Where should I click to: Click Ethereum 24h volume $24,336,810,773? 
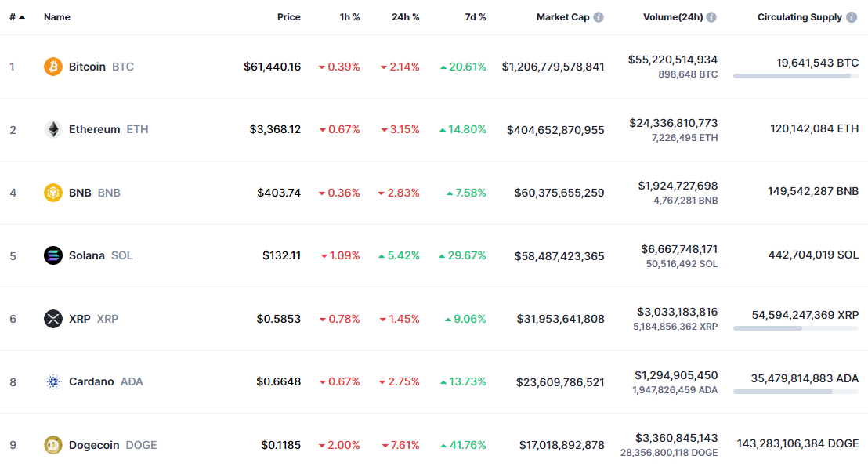pos(673,123)
